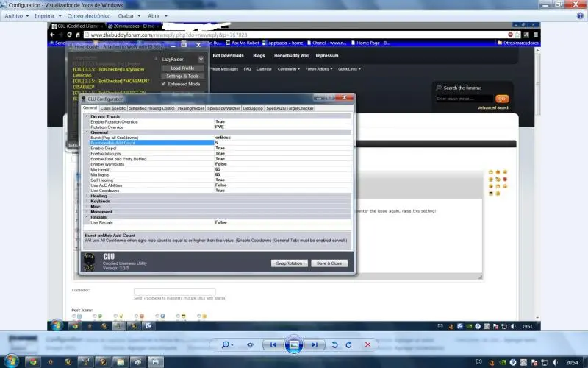This screenshot has width=588, height=368.
Task: Switch to the Class Specific tab
Action: (113, 108)
